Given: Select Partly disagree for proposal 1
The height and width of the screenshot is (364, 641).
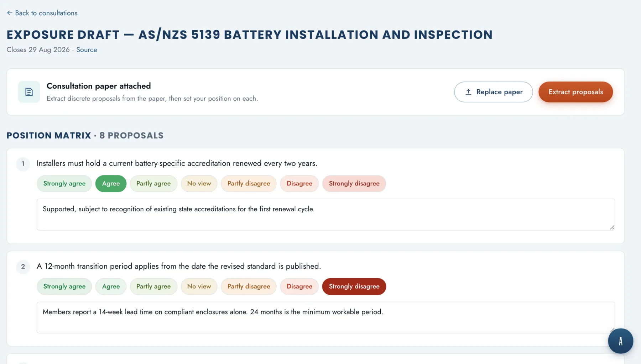Looking at the screenshot, I should click(x=249, y=184).
